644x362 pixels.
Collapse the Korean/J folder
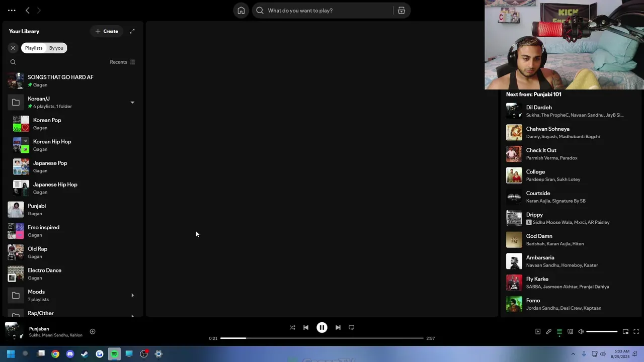coord(132,102)
